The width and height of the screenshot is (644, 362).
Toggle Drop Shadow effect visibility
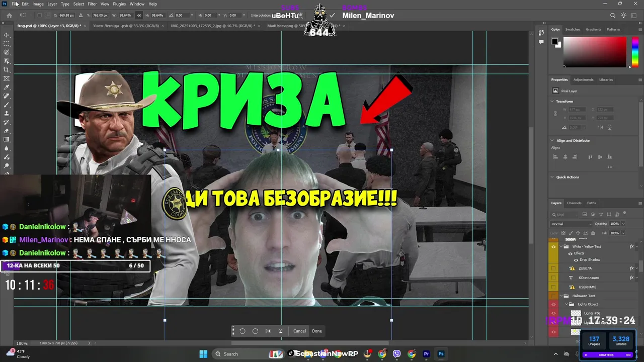(576, 260)
